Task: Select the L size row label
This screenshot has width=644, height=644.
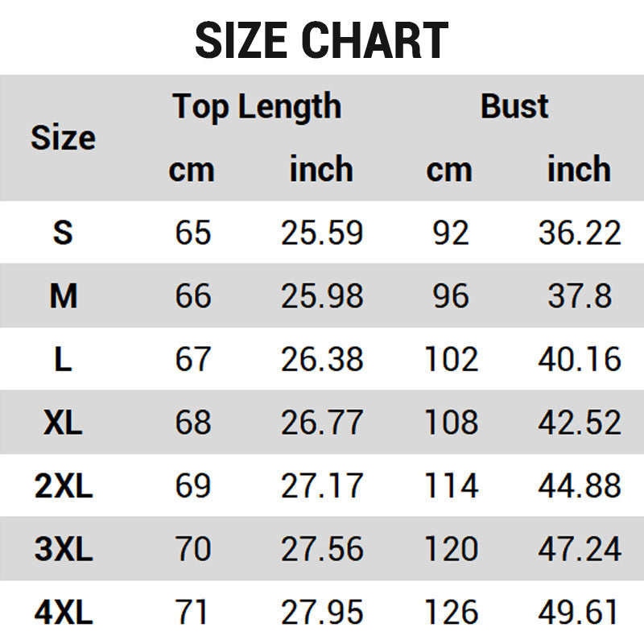Action: (63, 359)
